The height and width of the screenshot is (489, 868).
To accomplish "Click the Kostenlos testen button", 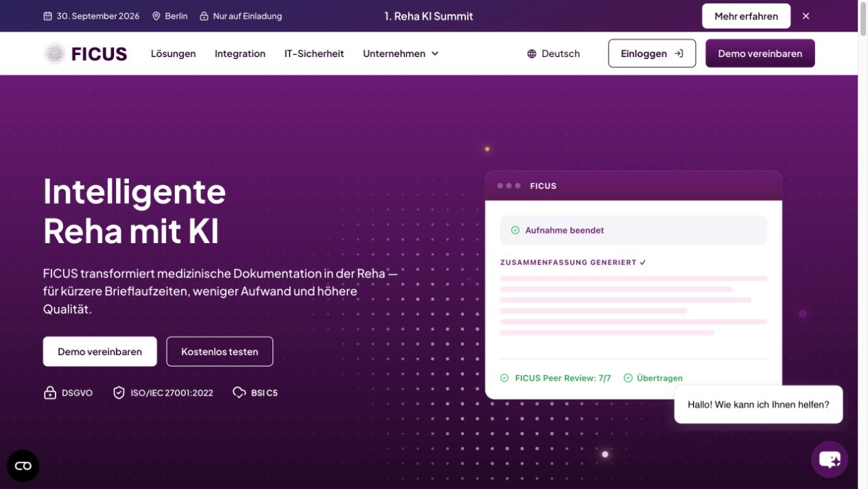I will tap(220, 352).
